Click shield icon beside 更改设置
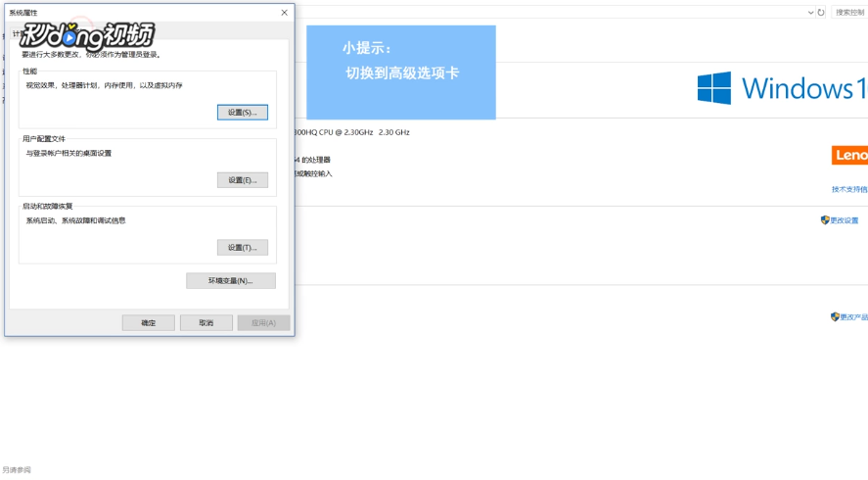Viewport: 868px width, 480px height. tap(825, 220)
